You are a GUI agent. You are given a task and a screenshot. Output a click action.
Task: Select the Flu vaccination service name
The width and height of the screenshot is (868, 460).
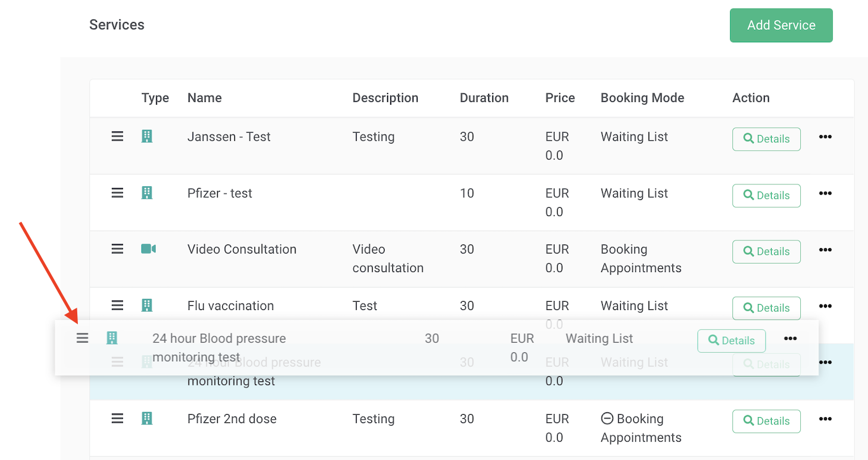click(231, 305)
